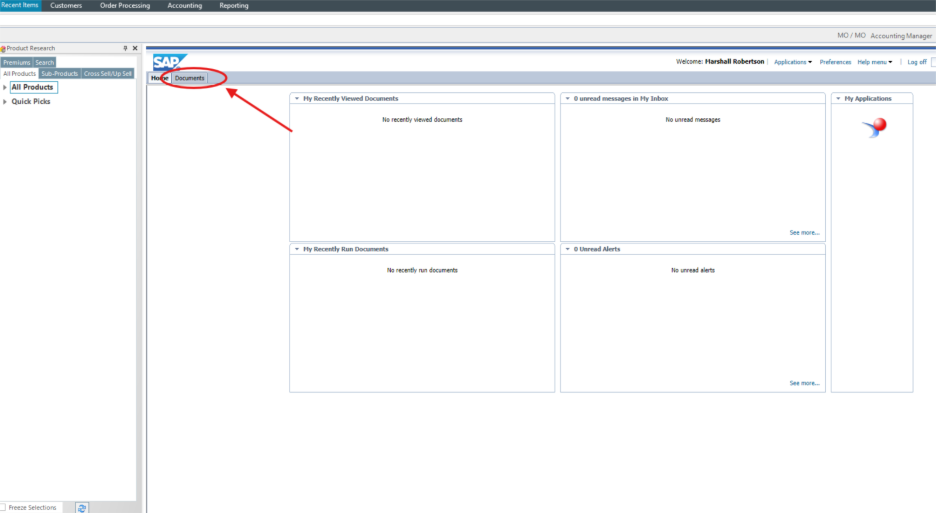Select the Sub-Products tab
936x513 pixels.
(x=59, y=73)
